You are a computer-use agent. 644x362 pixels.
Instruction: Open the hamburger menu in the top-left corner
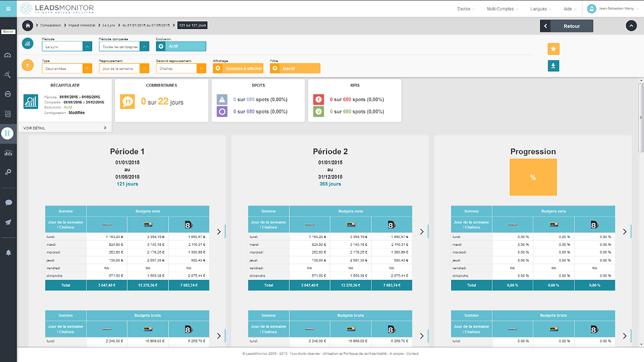(8, 9)
